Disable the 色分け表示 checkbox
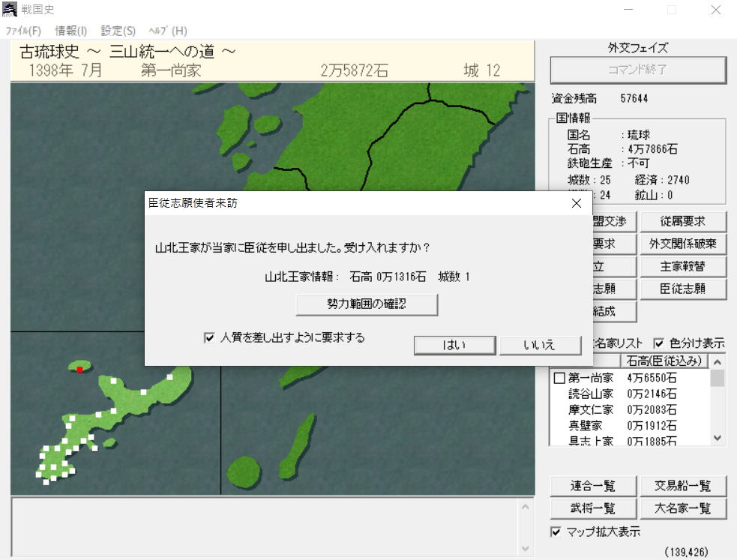Viewport: 737px width, 560px height. [x=659, y=343]
